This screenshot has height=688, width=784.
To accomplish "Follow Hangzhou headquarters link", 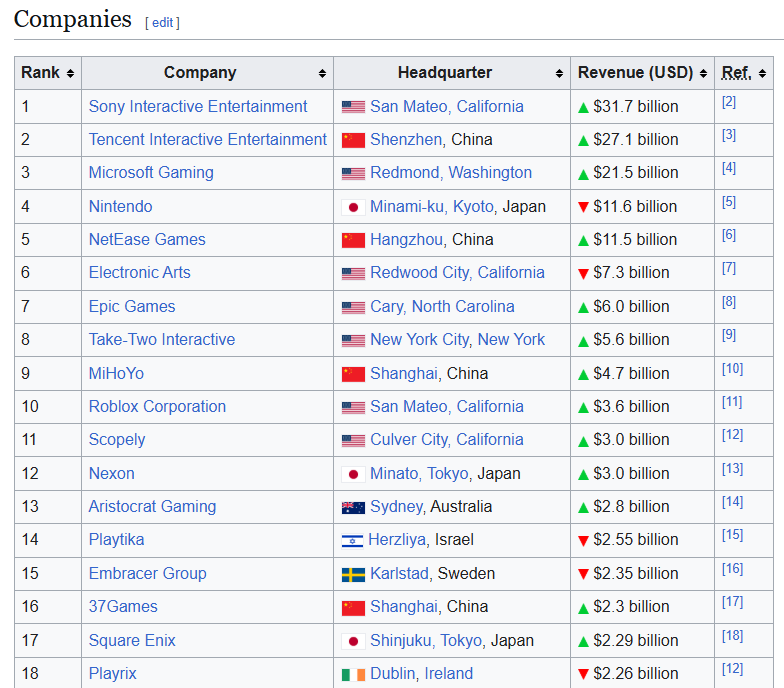I will pos(406,240).
